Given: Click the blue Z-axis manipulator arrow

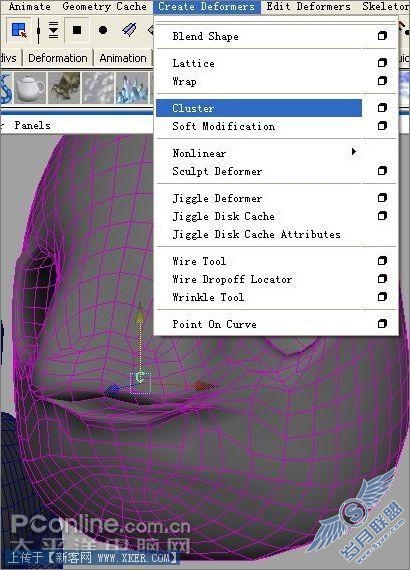Looking at the screenshot, I should pyautogui.click(x=112, y=390).
